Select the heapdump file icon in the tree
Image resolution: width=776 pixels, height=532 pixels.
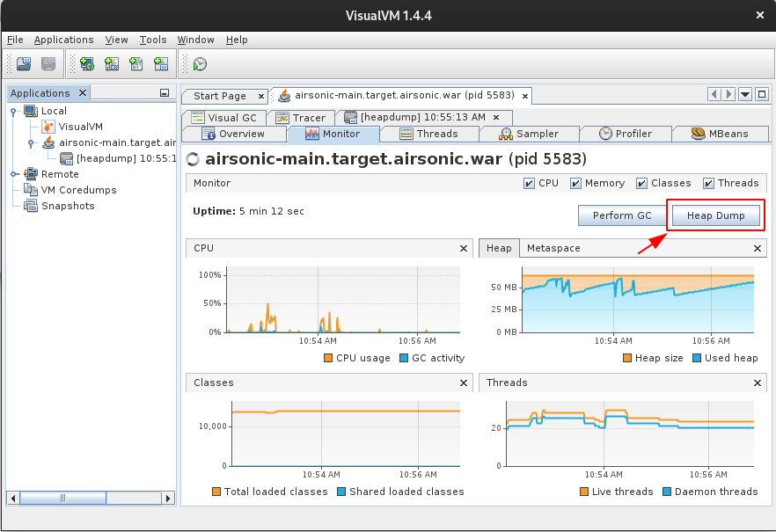click(67, 158)
